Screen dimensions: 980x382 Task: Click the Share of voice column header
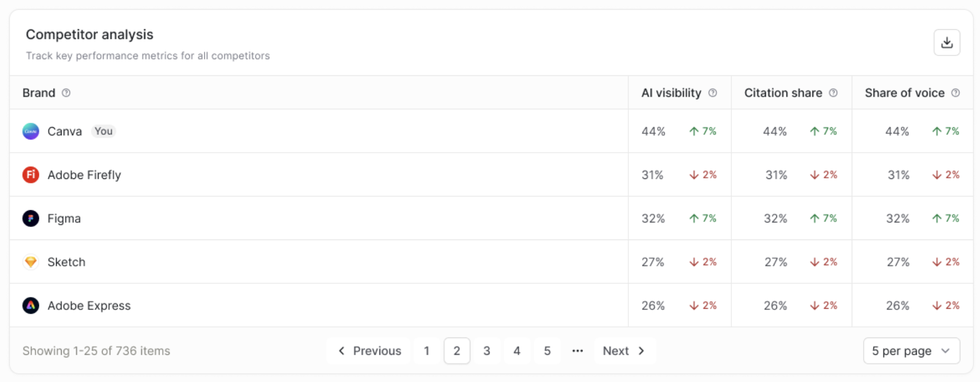click(x=904, y=93)
